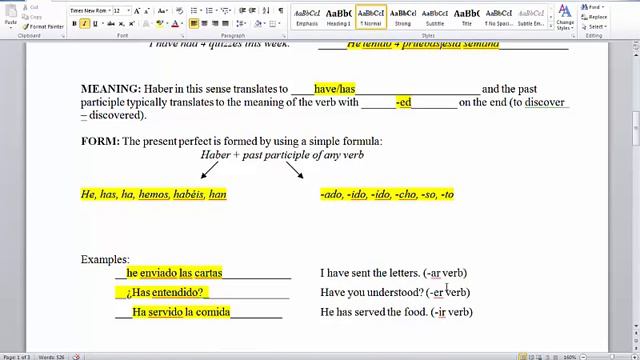Open the Times New Roman font dropdown

click(109, 11)
